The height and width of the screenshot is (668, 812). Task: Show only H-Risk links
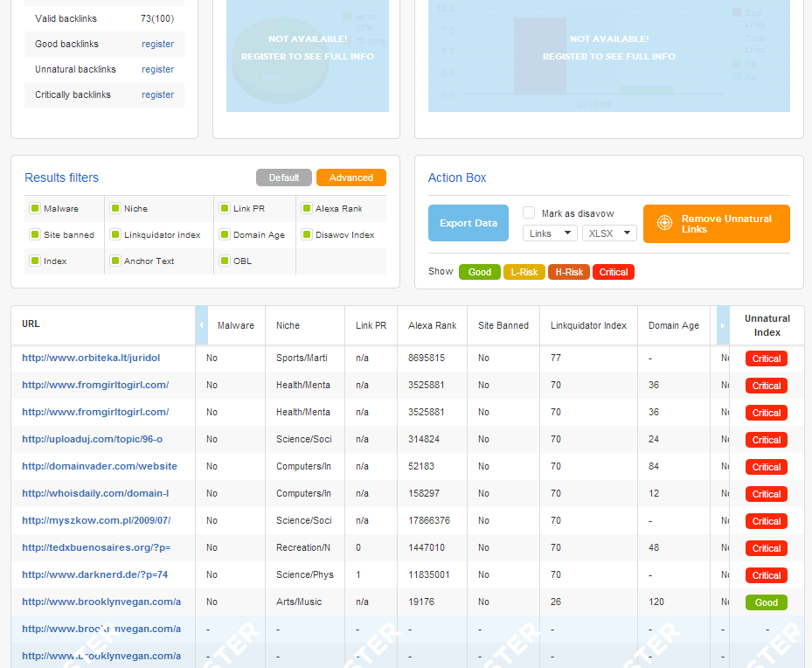coord(568,272)
